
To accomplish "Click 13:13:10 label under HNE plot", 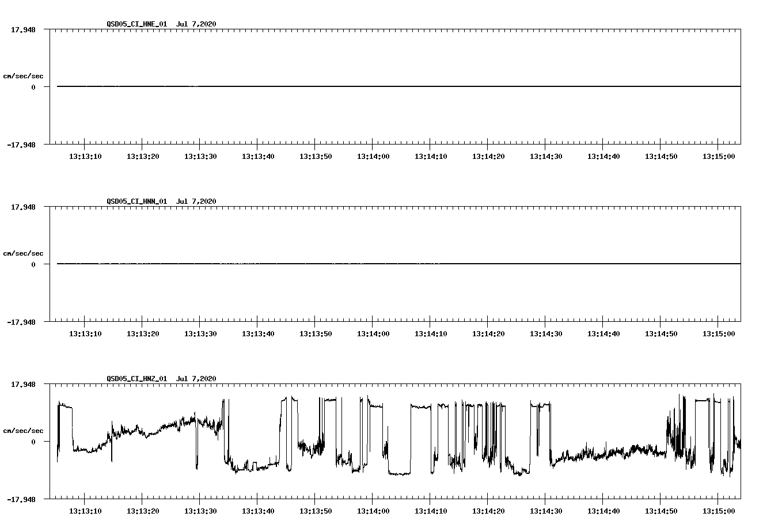I will [85, 156].
